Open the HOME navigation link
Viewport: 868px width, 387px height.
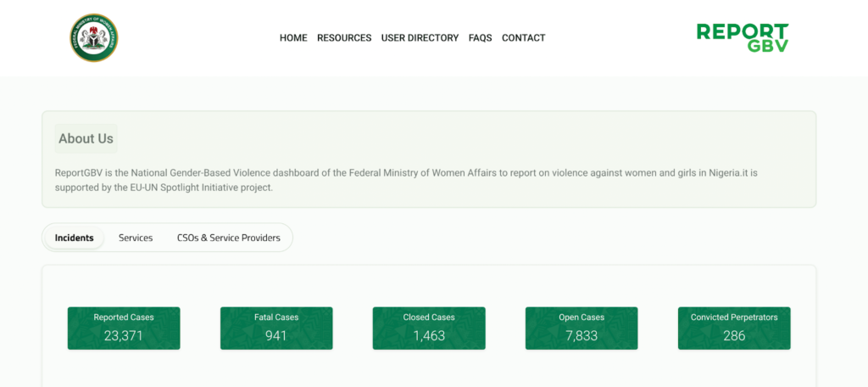pos(293,37)
